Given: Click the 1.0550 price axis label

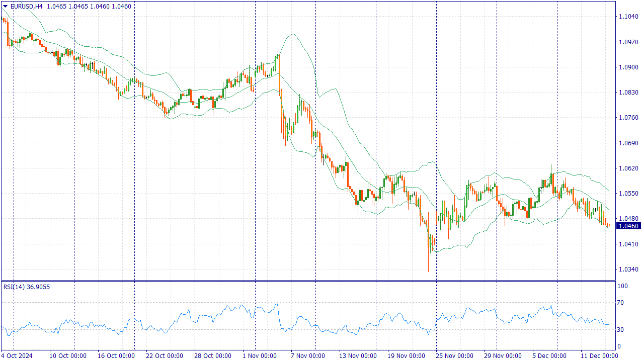Looking at the screenshot, I should tap(628, 194).
